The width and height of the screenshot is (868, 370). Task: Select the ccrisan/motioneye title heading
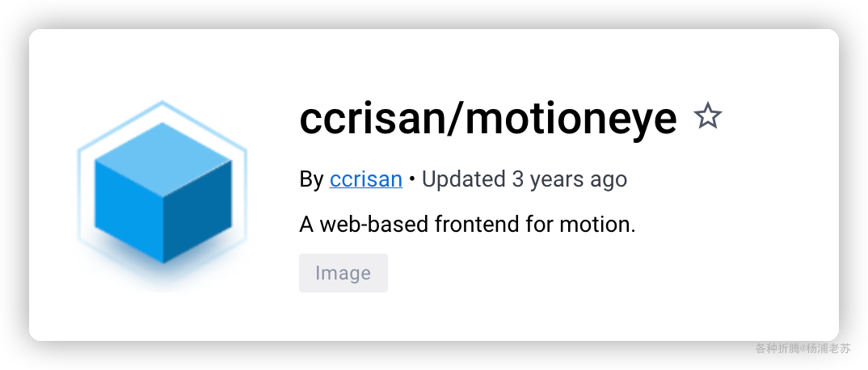click(x=487, y=119)
